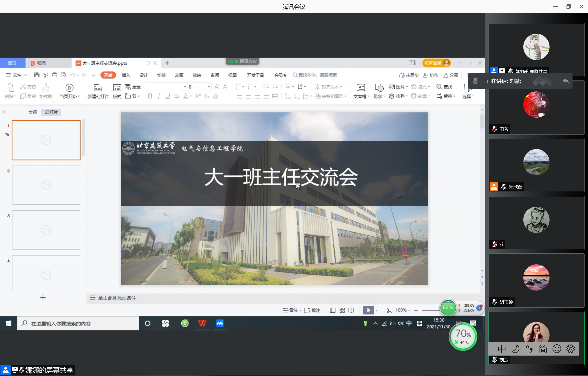Switch to the Insert (插入) ribbon tab
588x376 pixels.
click(x=126, y=75)
